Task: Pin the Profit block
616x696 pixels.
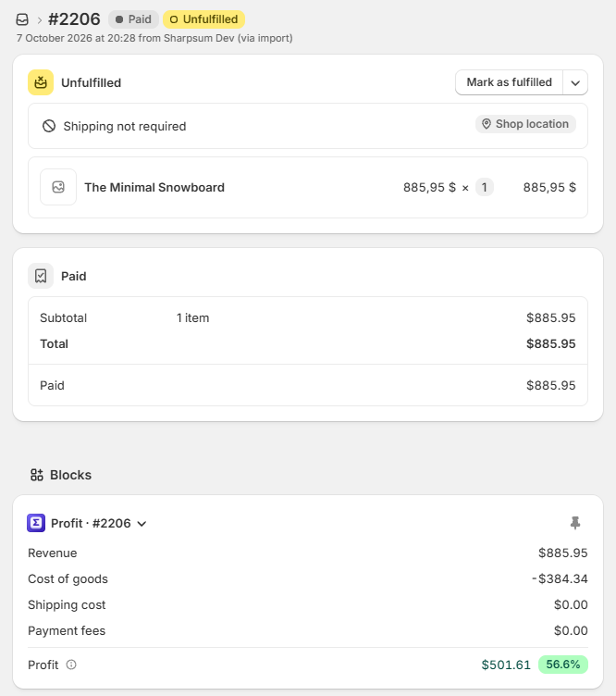Action: (x=575, y=523)
